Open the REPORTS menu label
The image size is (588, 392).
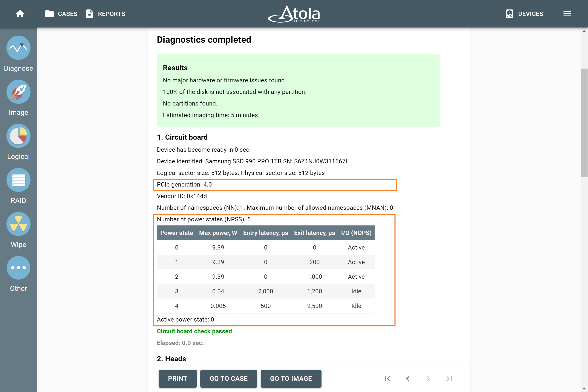pyautogui.click(x=112, y=14)
